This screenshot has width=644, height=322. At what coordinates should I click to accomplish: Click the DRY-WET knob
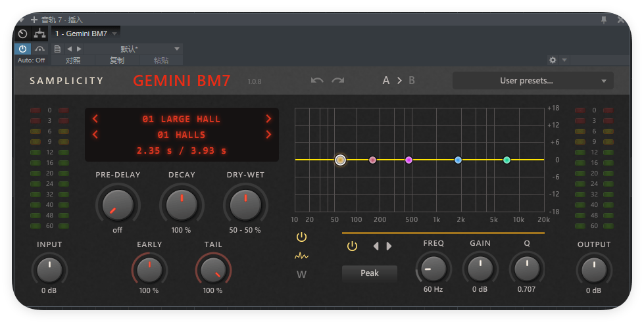[245, 204]
